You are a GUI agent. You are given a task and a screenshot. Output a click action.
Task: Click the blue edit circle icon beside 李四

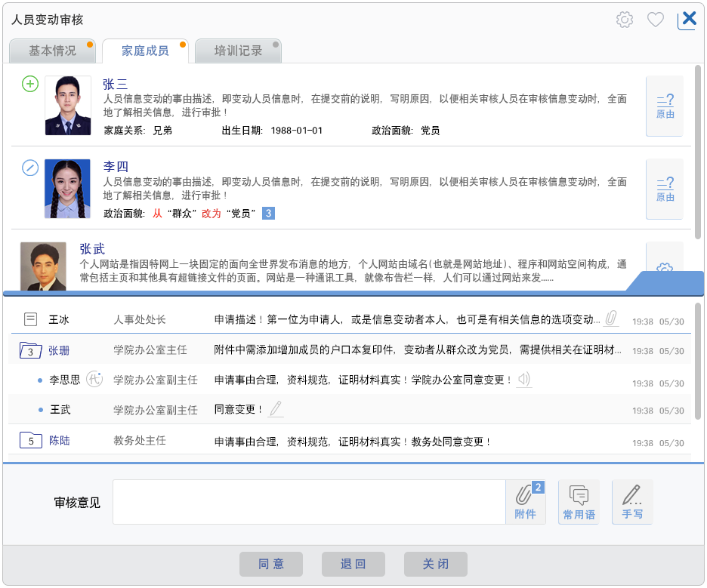click(30, 167)
